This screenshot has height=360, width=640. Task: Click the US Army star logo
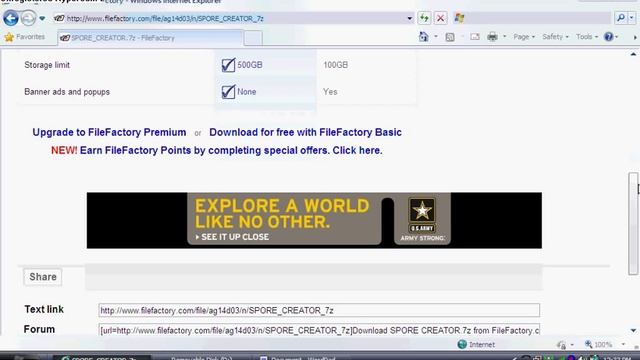pyautogui.click(x=422, y=210)
